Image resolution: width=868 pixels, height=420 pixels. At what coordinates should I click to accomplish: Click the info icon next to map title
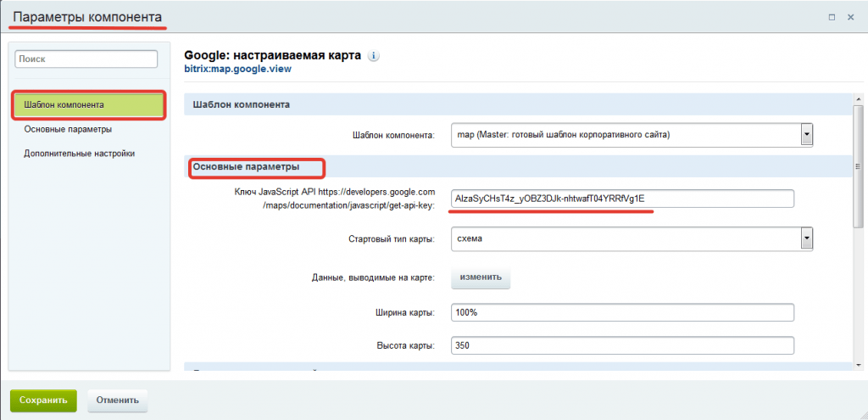tap(374, 56)
